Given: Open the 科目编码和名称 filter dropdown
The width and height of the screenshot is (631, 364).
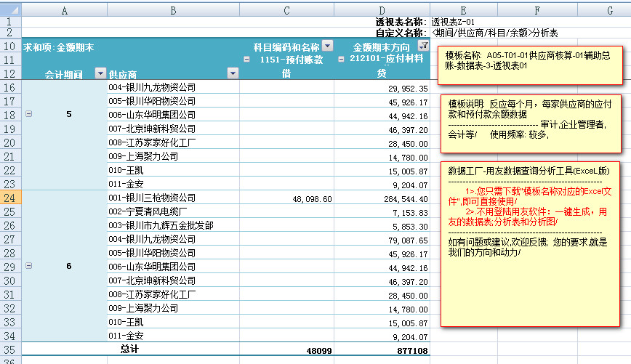Looking at the screenshot, I should tap(327, 46).
